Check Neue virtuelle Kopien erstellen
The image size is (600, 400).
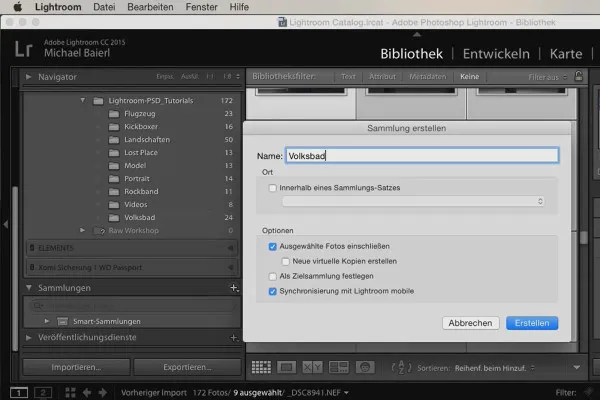pyautogui.click(x=285, y=261)
